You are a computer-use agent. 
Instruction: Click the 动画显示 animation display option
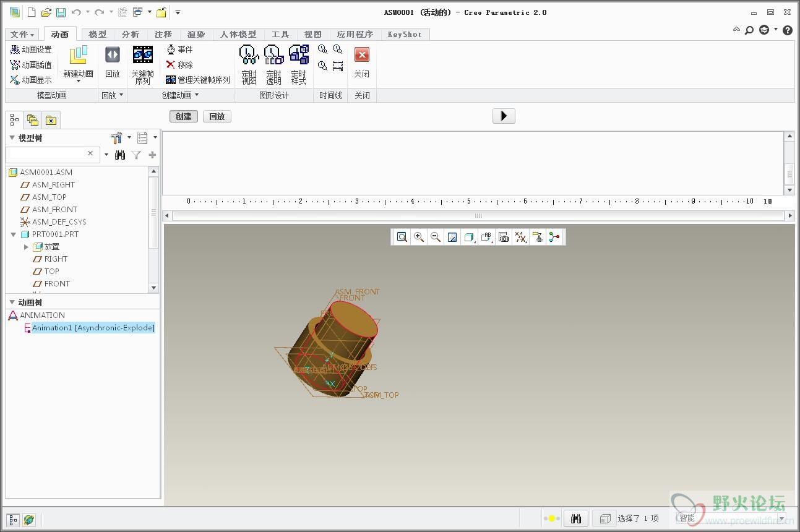31,79
